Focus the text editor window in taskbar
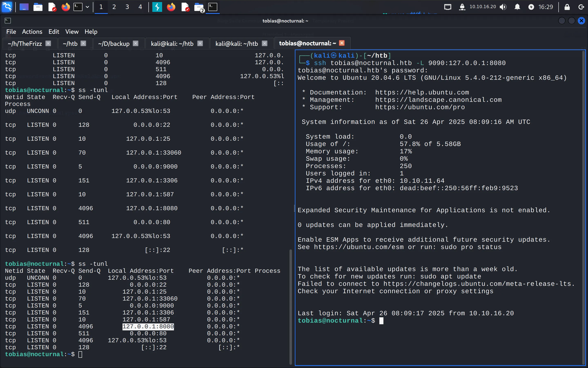This screenshot has width=588, height=368. 185,7
